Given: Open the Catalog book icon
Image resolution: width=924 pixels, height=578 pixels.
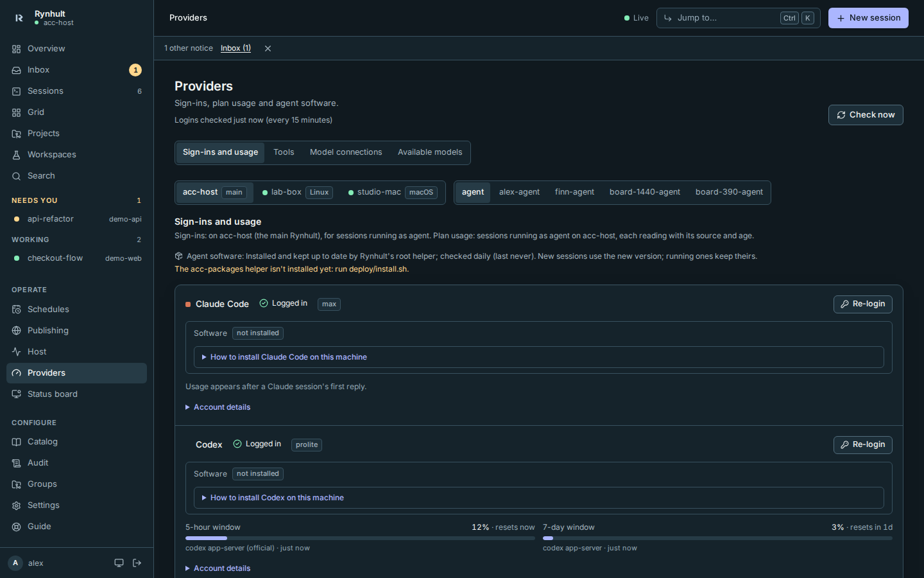Looking at the screenshot, I should pos(16,442).
